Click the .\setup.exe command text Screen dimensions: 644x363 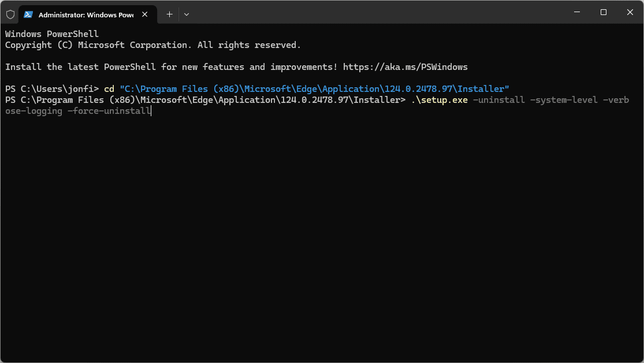point(439,101)
